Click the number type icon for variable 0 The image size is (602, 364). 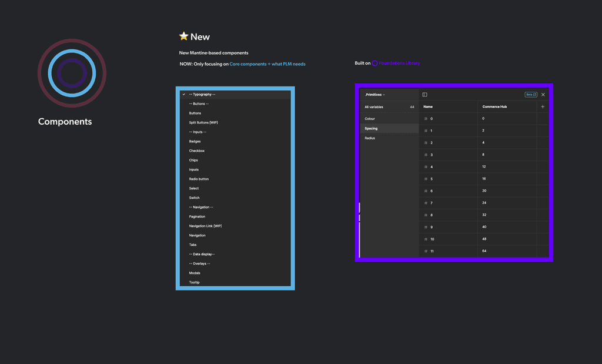click(426, 119)
